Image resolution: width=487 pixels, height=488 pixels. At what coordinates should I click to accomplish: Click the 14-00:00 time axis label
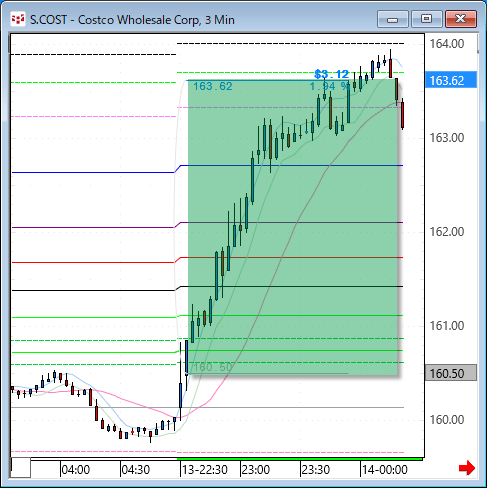click(x=385, y=470)
